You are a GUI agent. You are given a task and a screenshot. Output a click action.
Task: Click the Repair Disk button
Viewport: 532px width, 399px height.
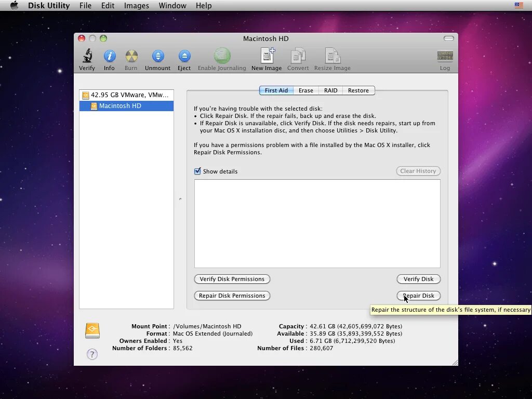418,296
